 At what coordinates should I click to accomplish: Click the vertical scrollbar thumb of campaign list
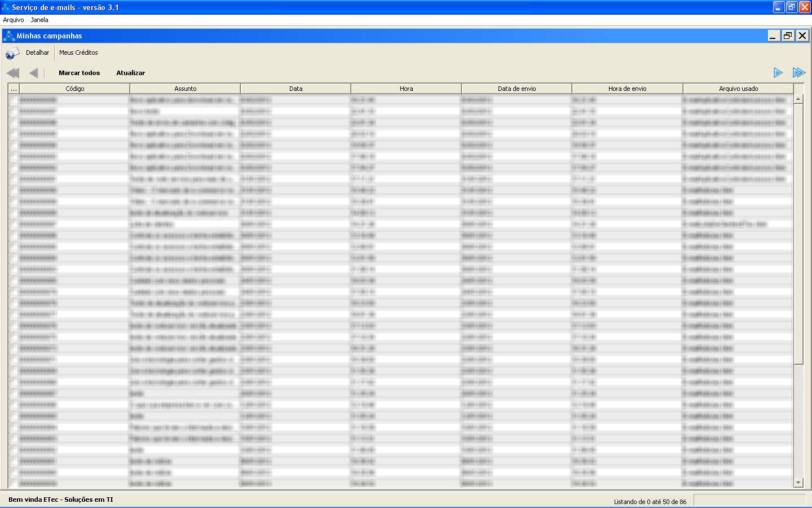[798, 231]
